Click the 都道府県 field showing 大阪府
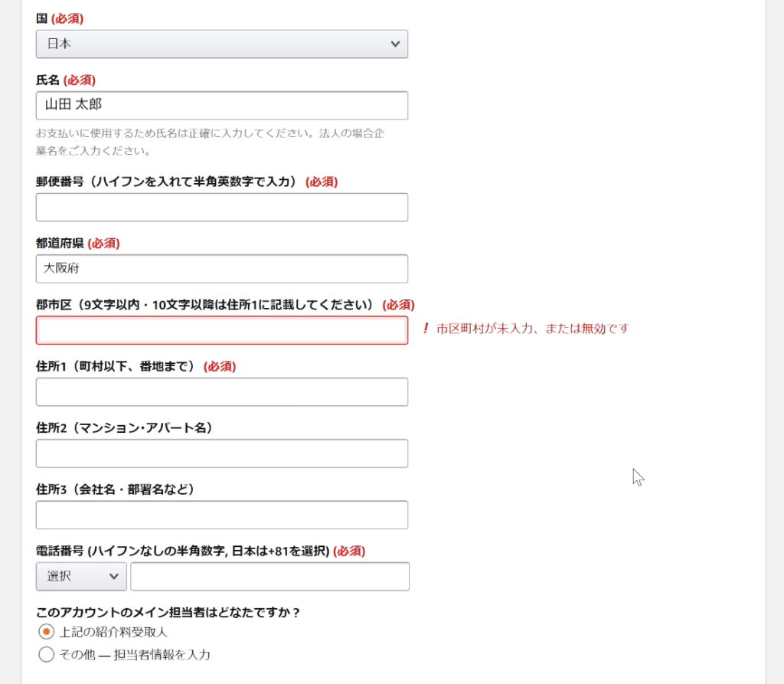The width and height of the screenshot is (784, 684). click(x=221, y=269)
